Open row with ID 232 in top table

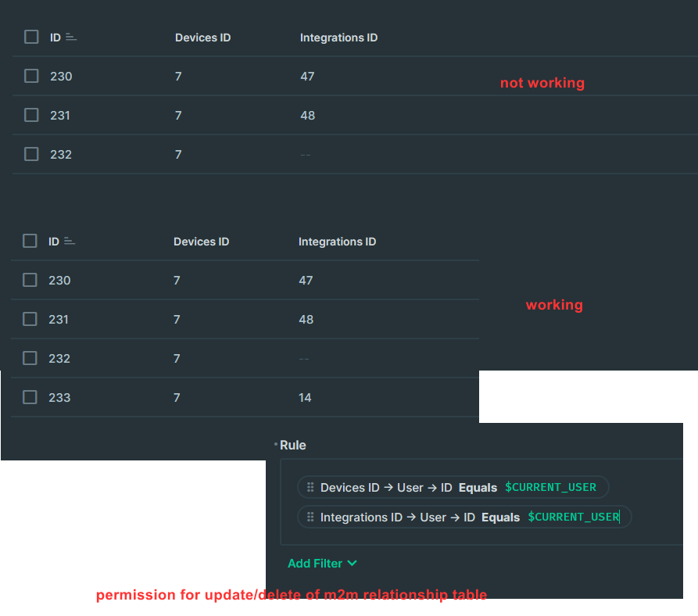[x=61, y=155]
